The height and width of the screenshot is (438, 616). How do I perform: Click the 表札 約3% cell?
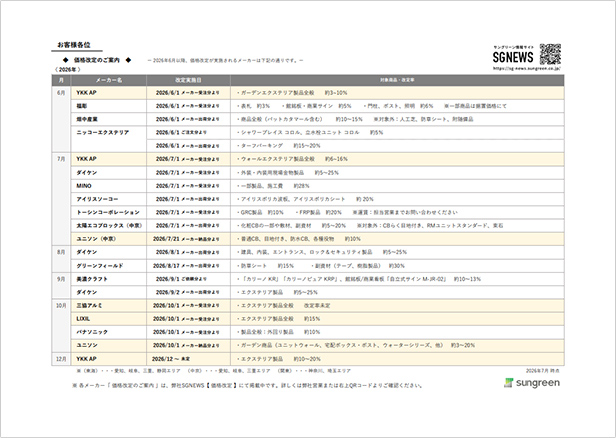pos(397,106)
